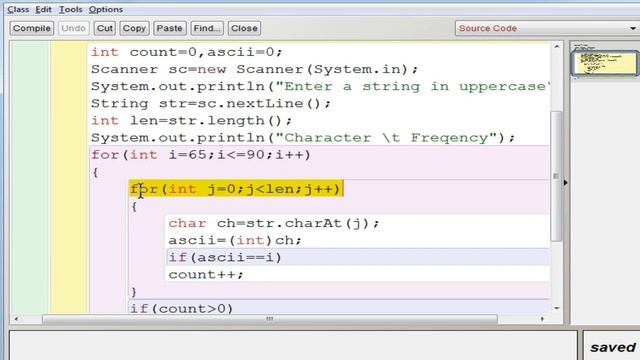Click the highlighted "for(int j=0;j<len;j++)" line

[236, 189]
